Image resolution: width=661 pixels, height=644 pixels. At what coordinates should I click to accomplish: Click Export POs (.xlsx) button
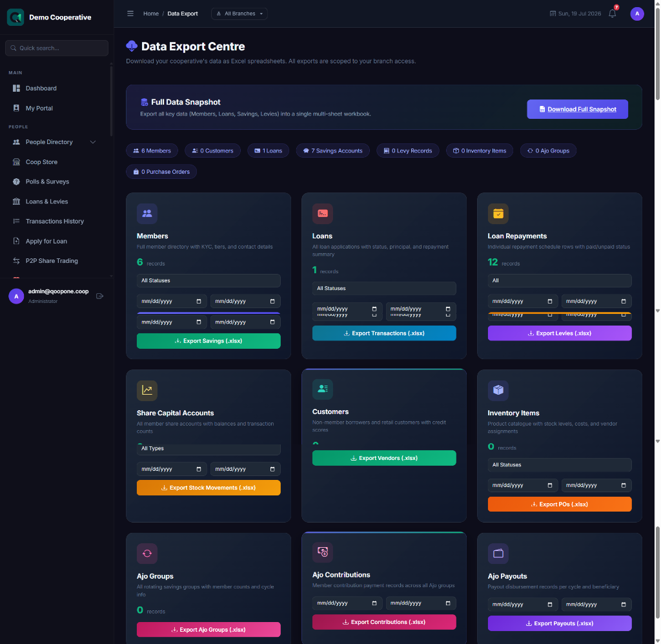560,504
